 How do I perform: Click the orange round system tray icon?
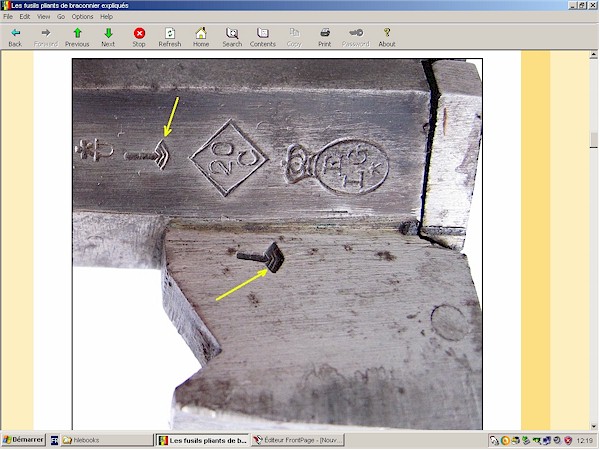coord(505,441)
